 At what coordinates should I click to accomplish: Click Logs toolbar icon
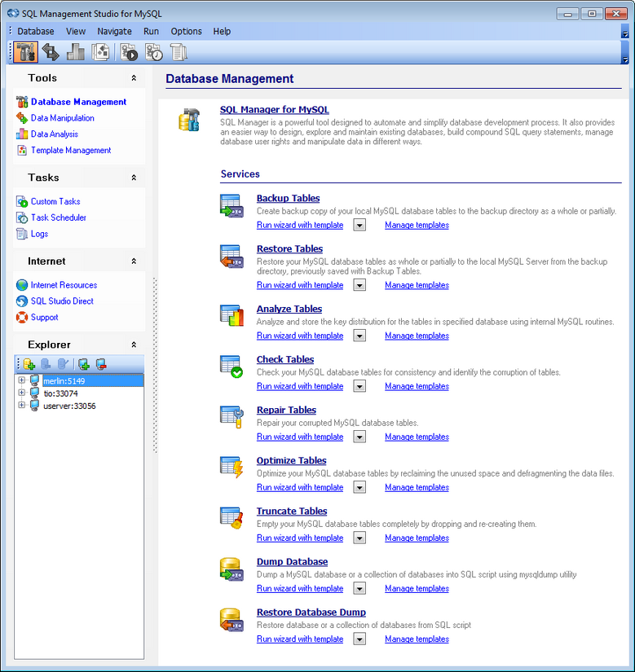pos(179,52)
